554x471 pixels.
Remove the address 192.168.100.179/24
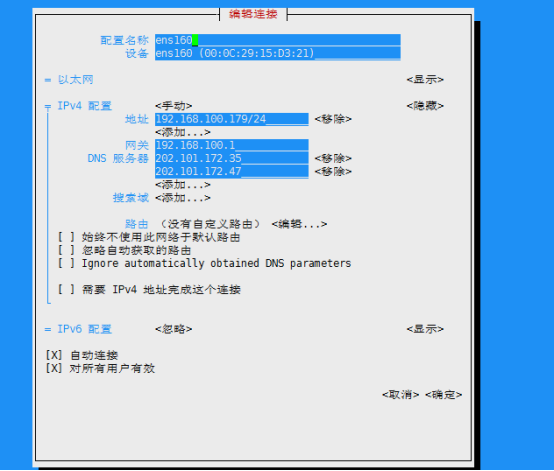click(x=333, y=119)
